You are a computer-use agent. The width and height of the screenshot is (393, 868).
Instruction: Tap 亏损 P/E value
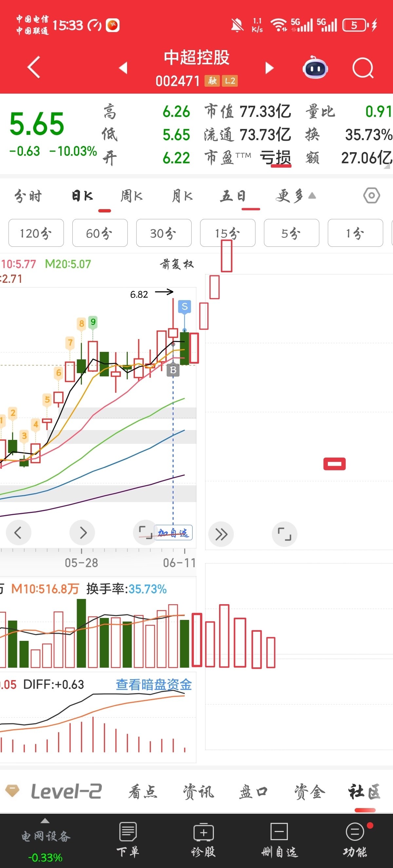click(x=275, y=157)
